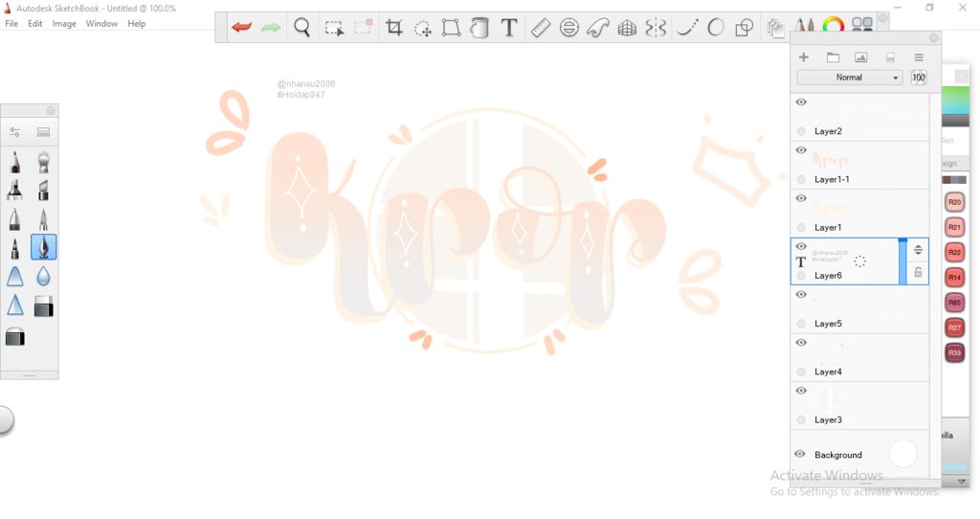This screenshot has width=980, height=519.
Task: Activate the Ruler guide tool
Action: 540,28
